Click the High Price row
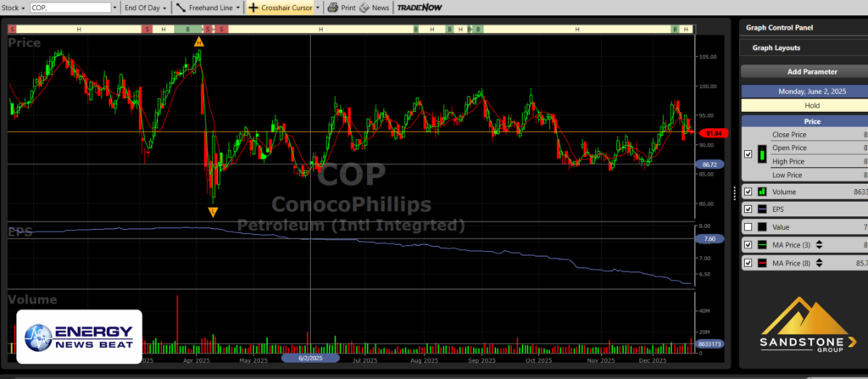The width and height of the screenshot is (868, 379). coord(820,161)
